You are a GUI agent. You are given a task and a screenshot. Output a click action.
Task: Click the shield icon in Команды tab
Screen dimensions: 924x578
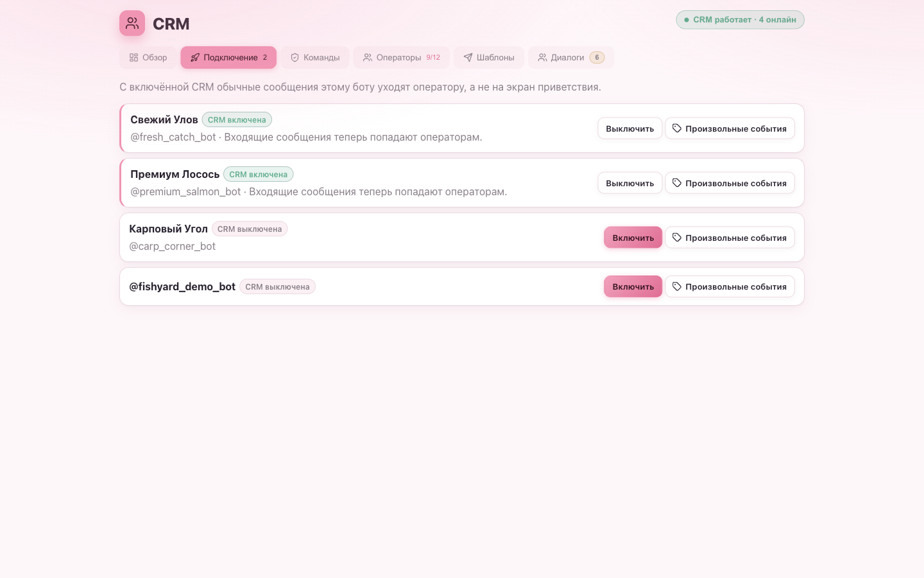[295, 58]
